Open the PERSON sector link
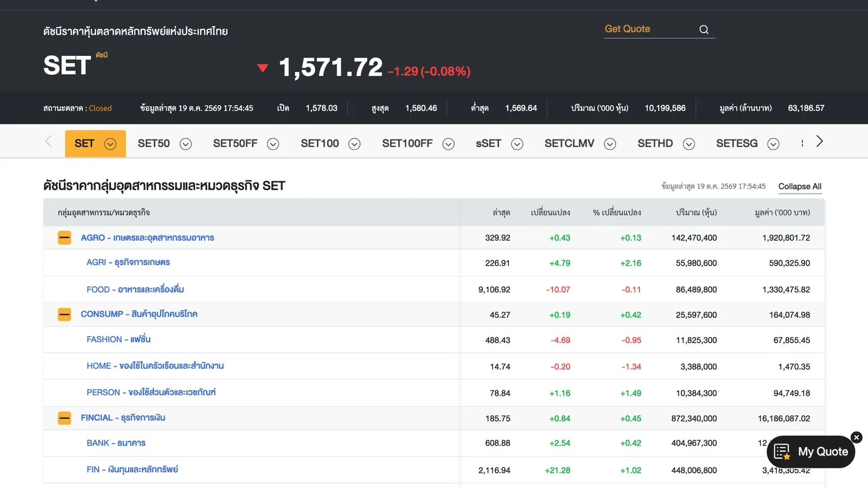 click(151, 392)
